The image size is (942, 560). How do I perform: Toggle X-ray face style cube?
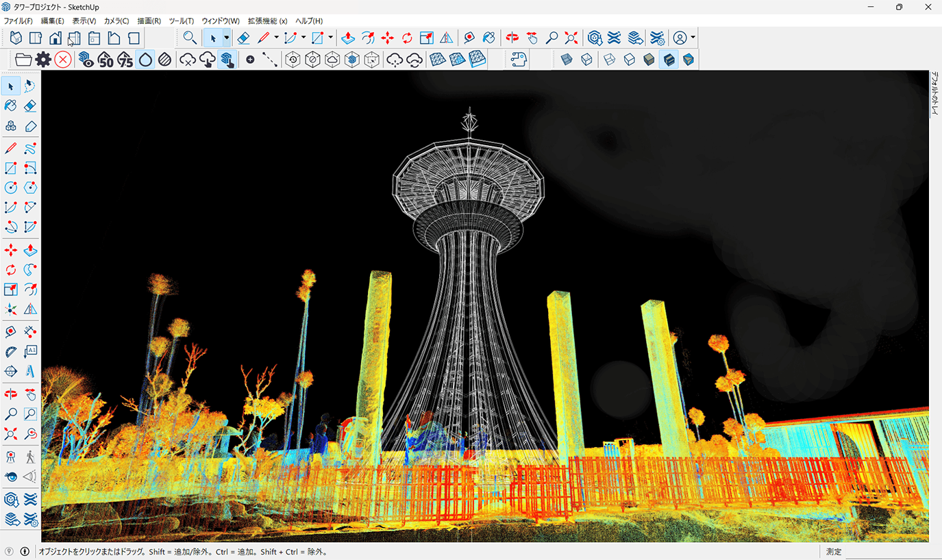(x=567, y=60)
